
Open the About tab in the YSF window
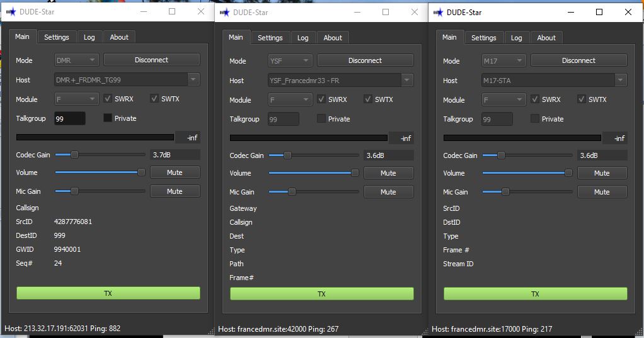pyautogui.click(x=333, y=38)
